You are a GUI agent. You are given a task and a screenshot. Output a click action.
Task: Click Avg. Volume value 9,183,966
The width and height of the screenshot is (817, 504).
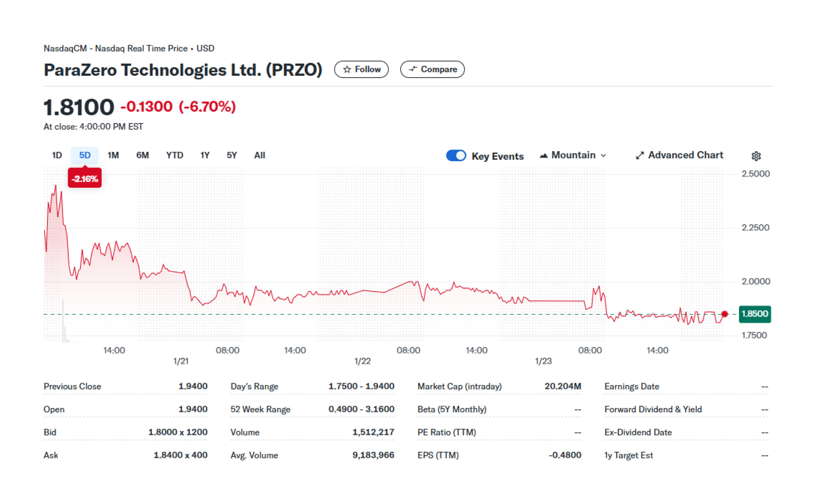[x=373, y=455]
